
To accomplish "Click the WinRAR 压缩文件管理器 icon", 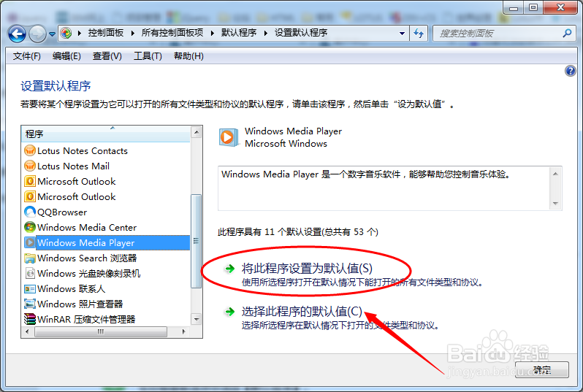I will pyautogui.click(x=30, y=319).
